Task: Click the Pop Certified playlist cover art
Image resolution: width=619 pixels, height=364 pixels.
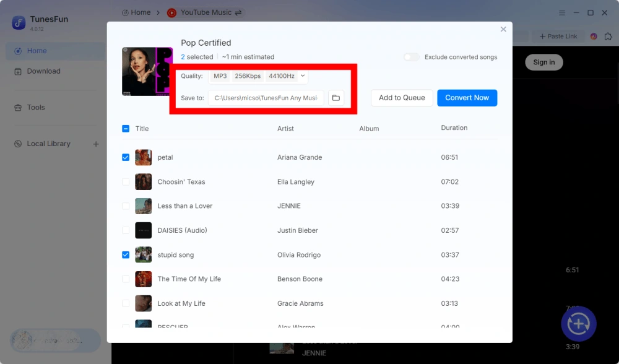Action: click(x=147, y=72)
